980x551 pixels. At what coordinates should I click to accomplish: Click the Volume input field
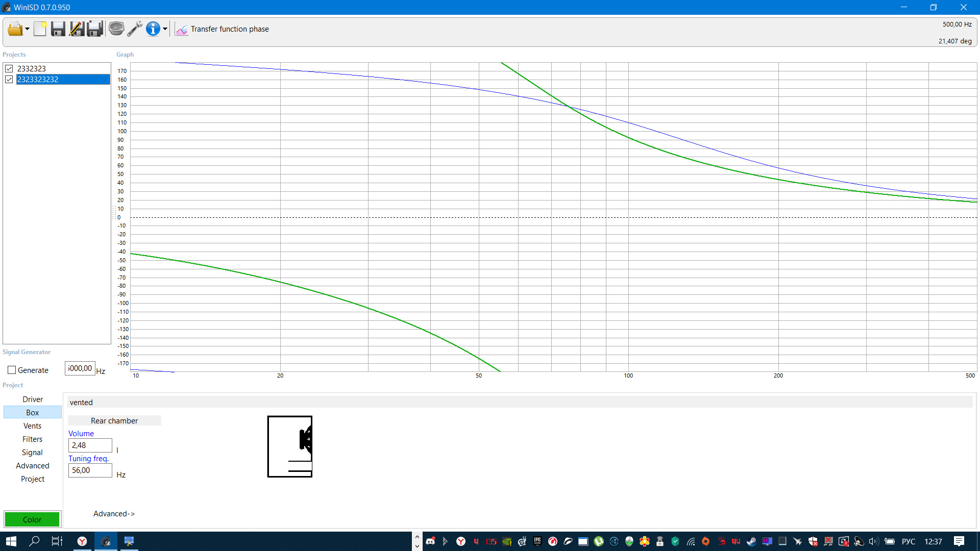click(x=90, y=445)
